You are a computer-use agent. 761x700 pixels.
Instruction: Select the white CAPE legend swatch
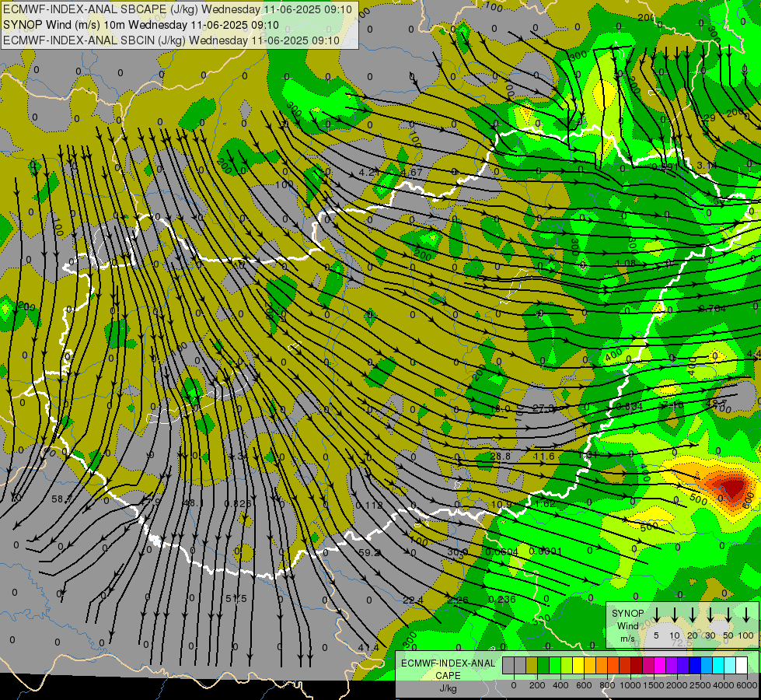click(741, 665)
